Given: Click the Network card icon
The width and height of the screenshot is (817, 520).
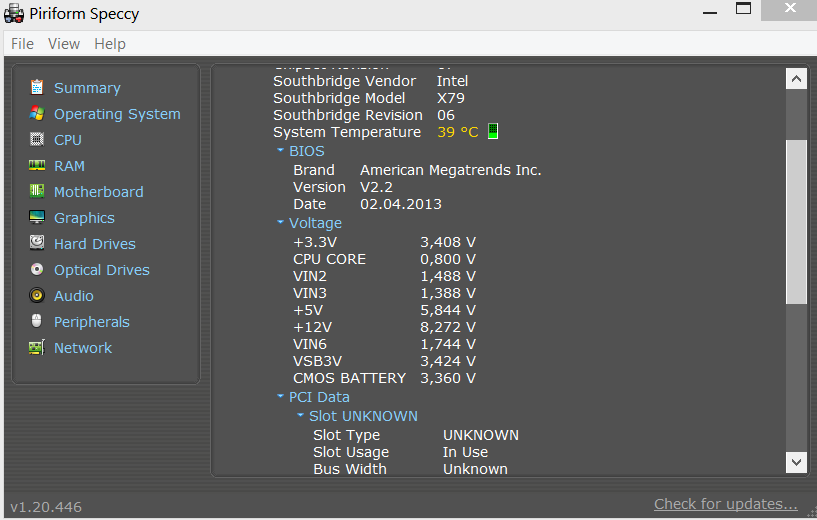Looking at the screenshot, I should pos(36,348).
